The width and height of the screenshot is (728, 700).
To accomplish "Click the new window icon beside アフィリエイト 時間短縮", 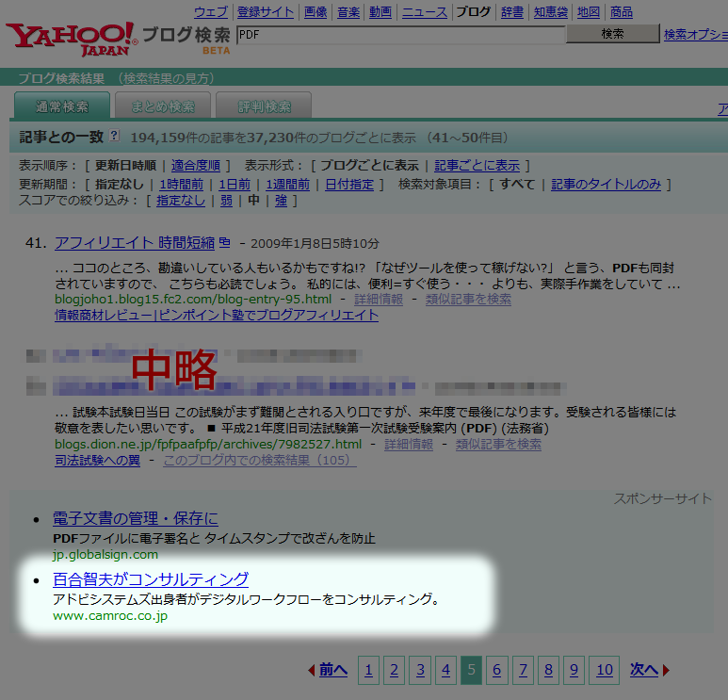I will point(224,242).
